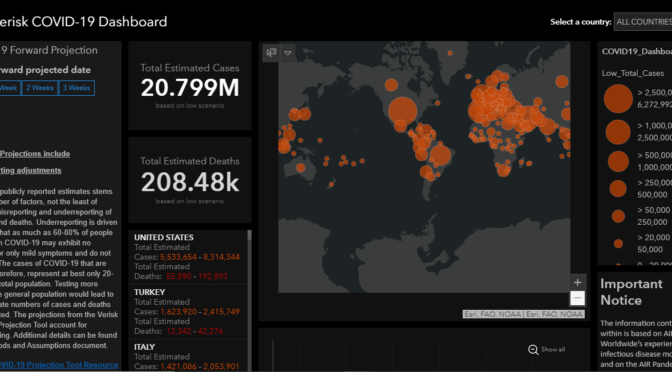Click the map bookmark/legend icon
The image size is (672, 372).
271,53
